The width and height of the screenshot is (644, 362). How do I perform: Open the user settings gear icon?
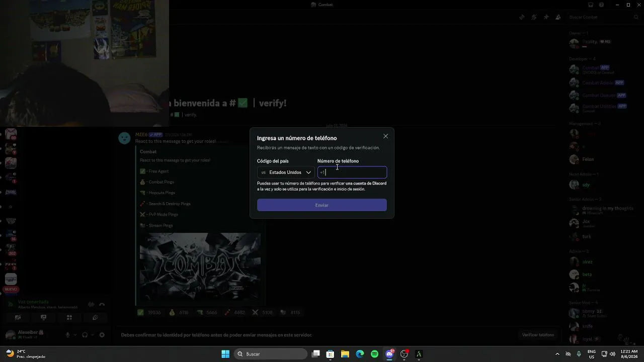coord(102,335)
